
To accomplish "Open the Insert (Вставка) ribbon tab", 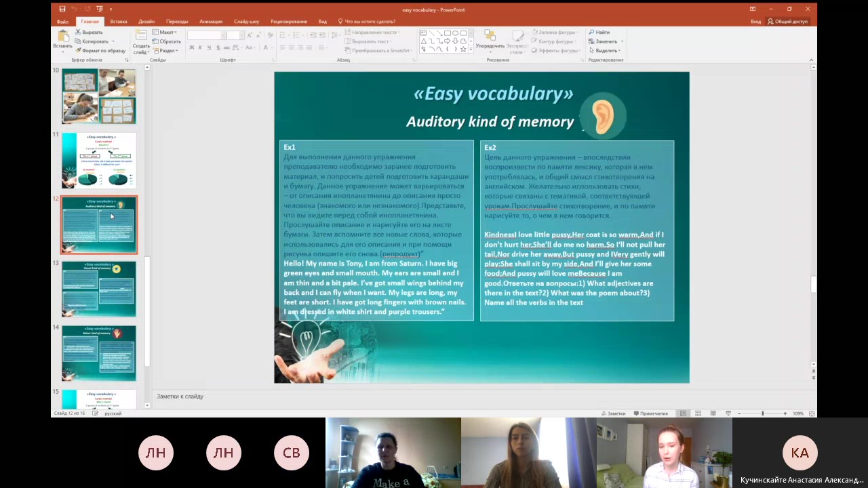I will tap(119, 22).
